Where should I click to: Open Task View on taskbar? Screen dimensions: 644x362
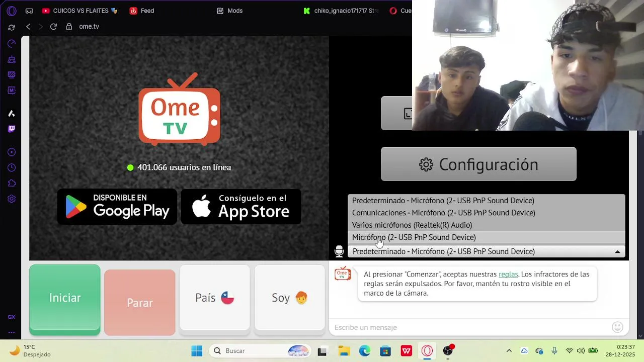pyautogui.click(x=322, y=351)
